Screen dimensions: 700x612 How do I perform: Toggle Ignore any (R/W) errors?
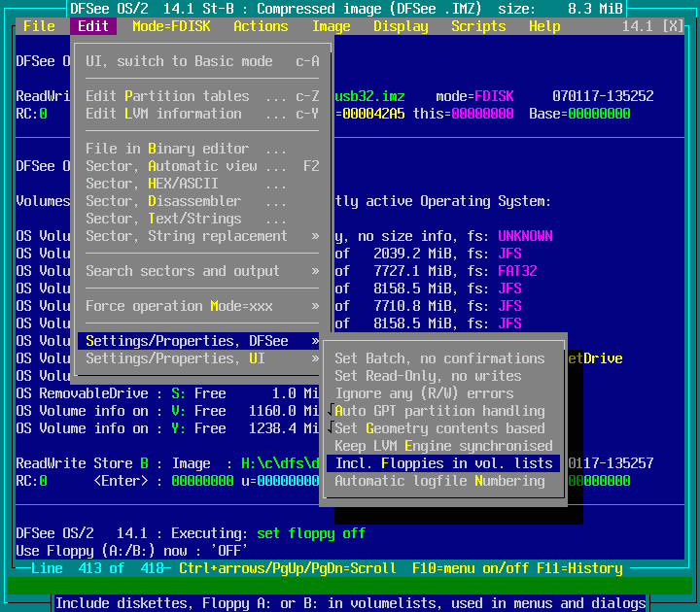(x=443, y=393)
